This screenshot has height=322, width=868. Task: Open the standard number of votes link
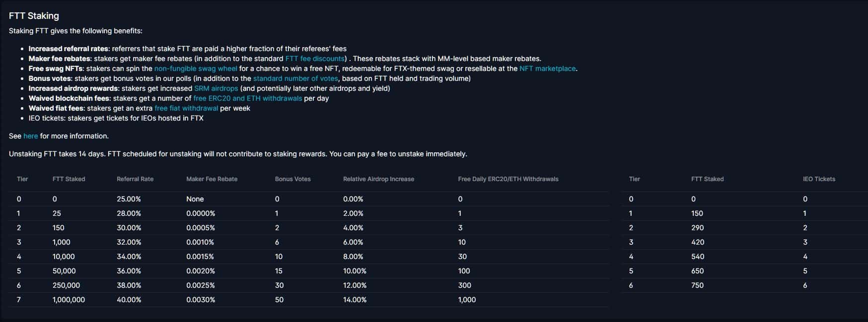[x=295, y=78]
